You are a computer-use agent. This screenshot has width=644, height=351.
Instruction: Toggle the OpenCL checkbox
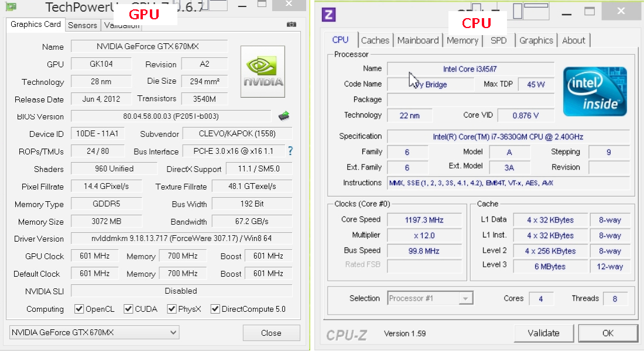79,309
